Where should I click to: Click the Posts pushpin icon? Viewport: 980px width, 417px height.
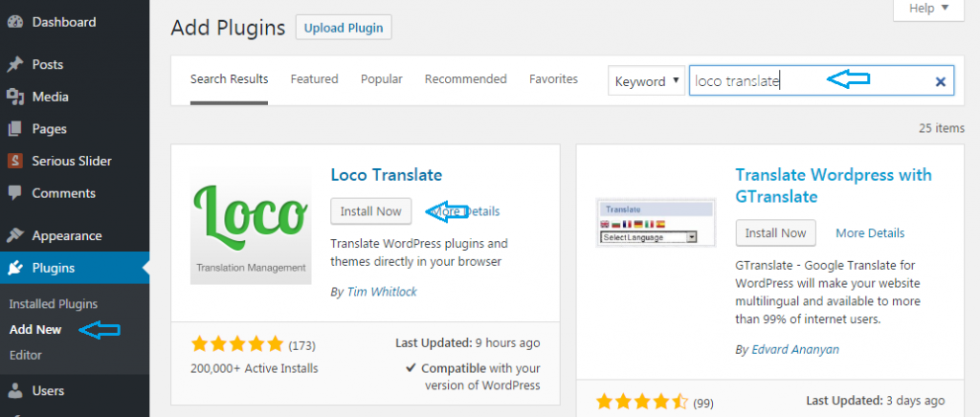pyautogui.click(x=14, y=65)
